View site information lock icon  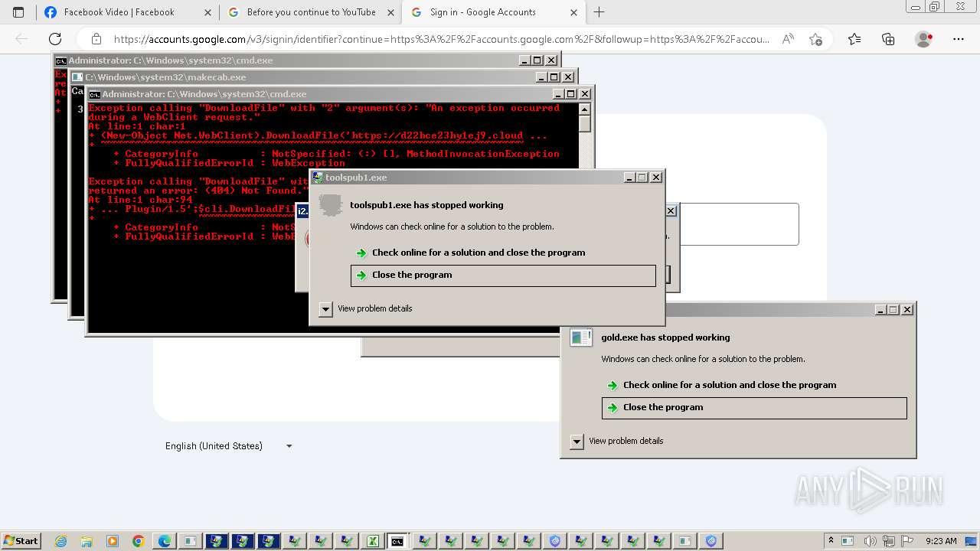point(96,39)
